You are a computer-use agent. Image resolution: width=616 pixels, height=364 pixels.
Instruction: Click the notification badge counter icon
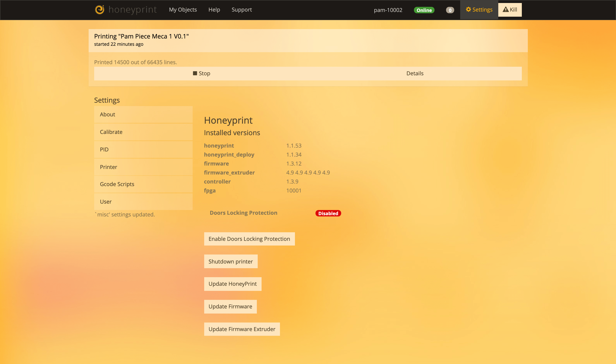(450, 10)
